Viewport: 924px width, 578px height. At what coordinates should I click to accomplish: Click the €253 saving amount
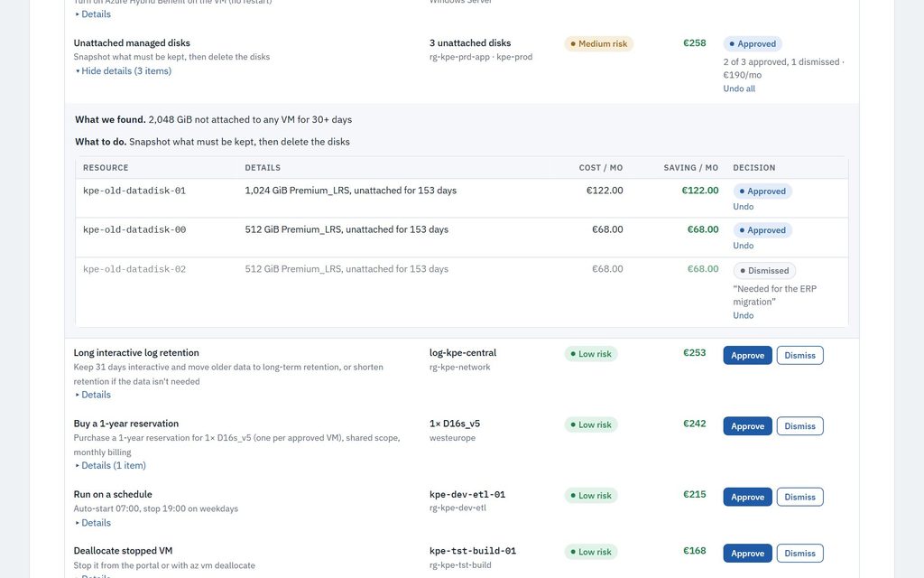(694, 353)
